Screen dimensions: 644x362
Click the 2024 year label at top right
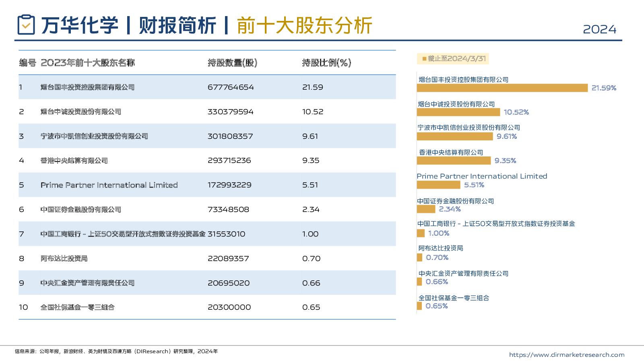tap(599, 29)
